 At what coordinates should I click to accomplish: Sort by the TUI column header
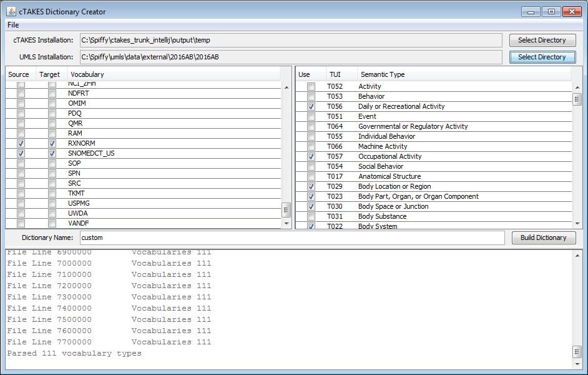click(341, 74)
